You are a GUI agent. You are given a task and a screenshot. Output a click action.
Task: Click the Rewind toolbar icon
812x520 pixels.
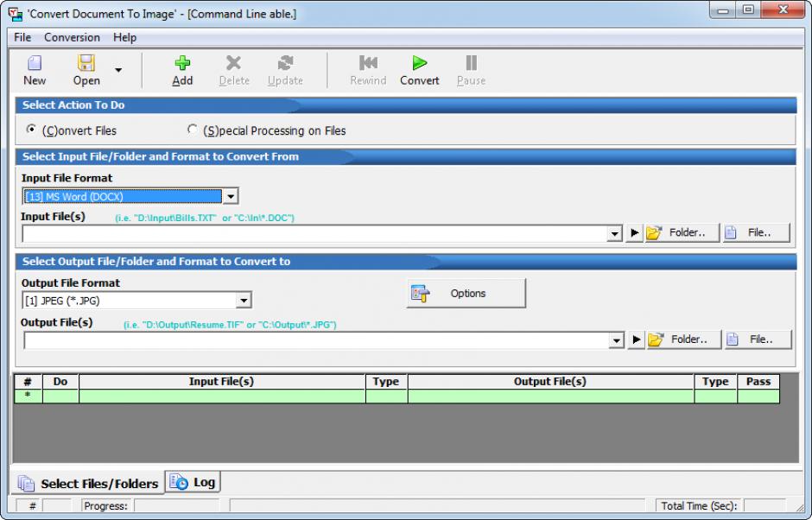(368, 64)
